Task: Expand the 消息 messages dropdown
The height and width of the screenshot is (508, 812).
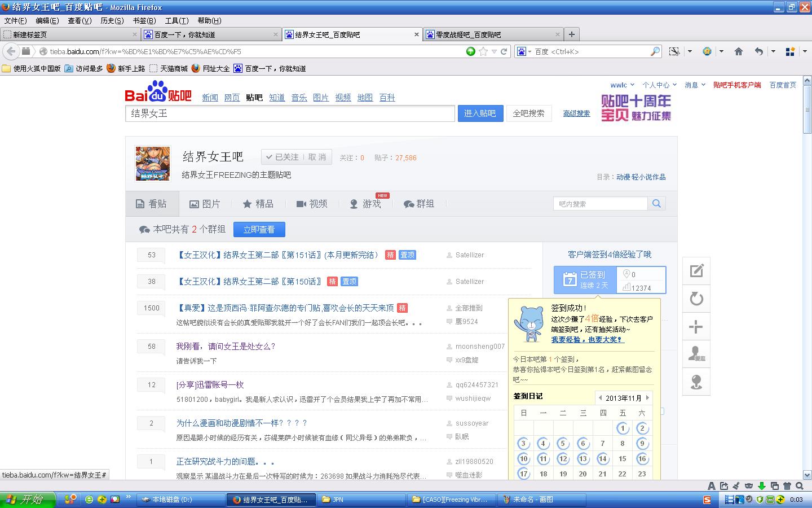Action: tap(695, 85)
